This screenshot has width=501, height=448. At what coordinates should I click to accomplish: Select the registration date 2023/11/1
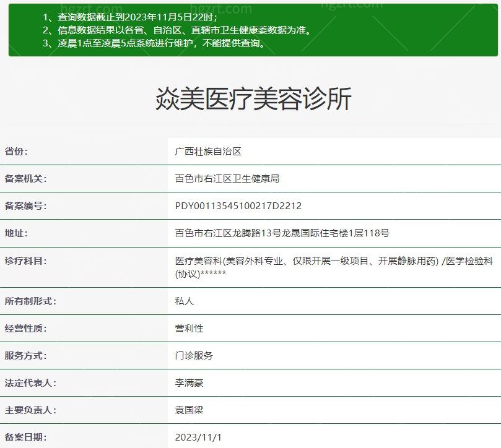[198, 437]
